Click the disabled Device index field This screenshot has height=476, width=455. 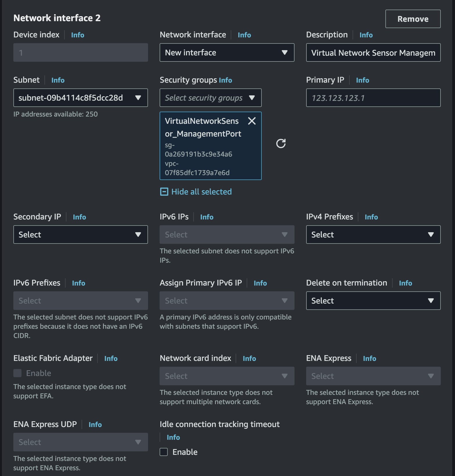pyautogui.click(x=81, y=52)
